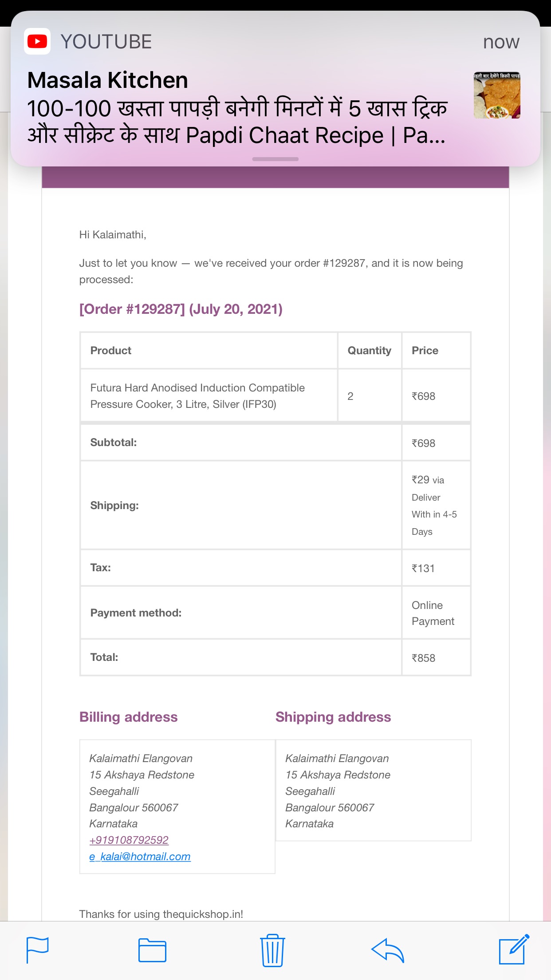Tap the Billing address heading
This screenshot has width=551, height=980.
point(128,717)
